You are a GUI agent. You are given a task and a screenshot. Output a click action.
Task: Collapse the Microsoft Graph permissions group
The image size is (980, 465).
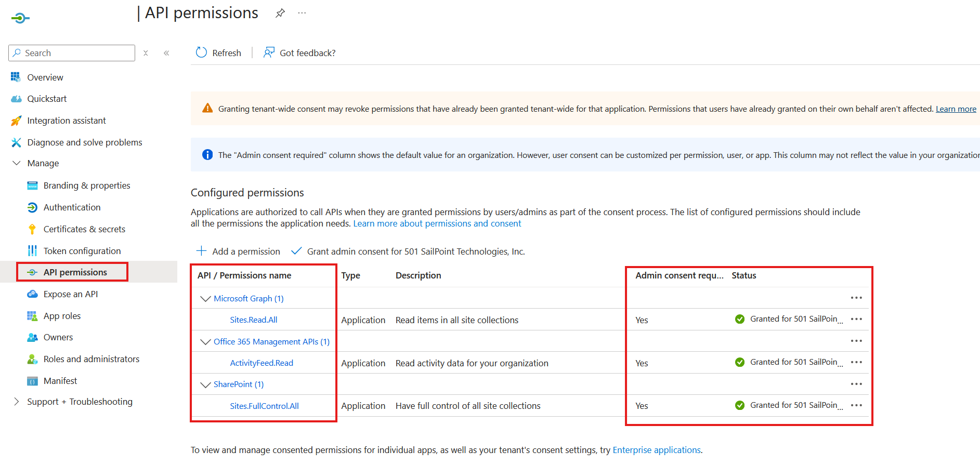tap(205, 299)
